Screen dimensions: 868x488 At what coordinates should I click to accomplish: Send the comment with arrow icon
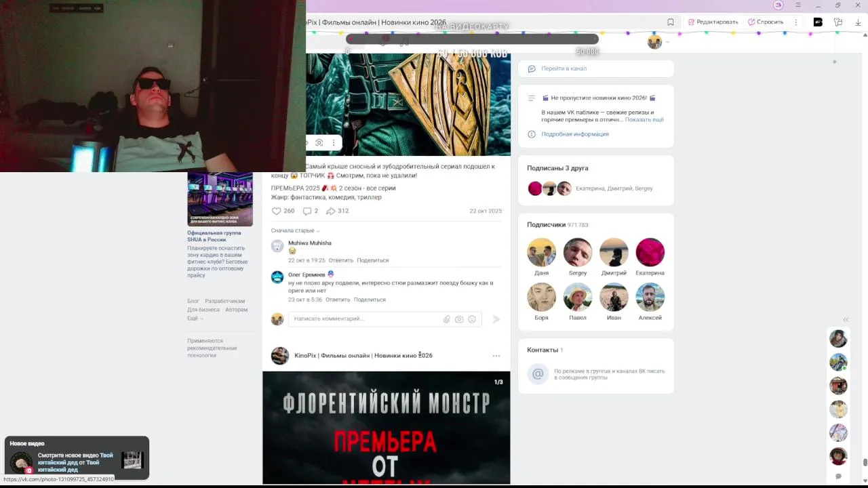point(496,319)
